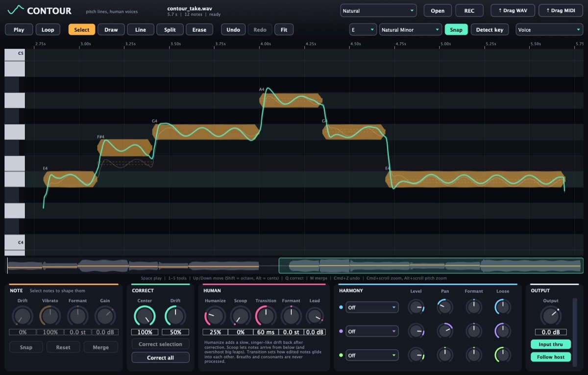Click the Detect key button
Screen dimensions: 588x375
point(490,30)
